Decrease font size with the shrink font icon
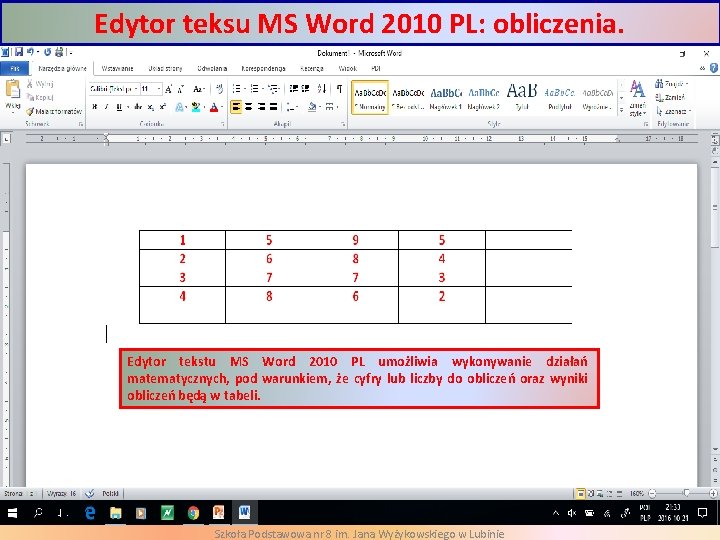This screenshot has height=540, width=720. [x=180, y=89]
